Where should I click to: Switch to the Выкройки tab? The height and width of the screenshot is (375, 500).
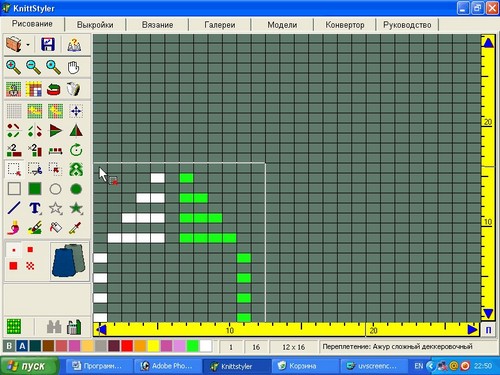[95, 25]
